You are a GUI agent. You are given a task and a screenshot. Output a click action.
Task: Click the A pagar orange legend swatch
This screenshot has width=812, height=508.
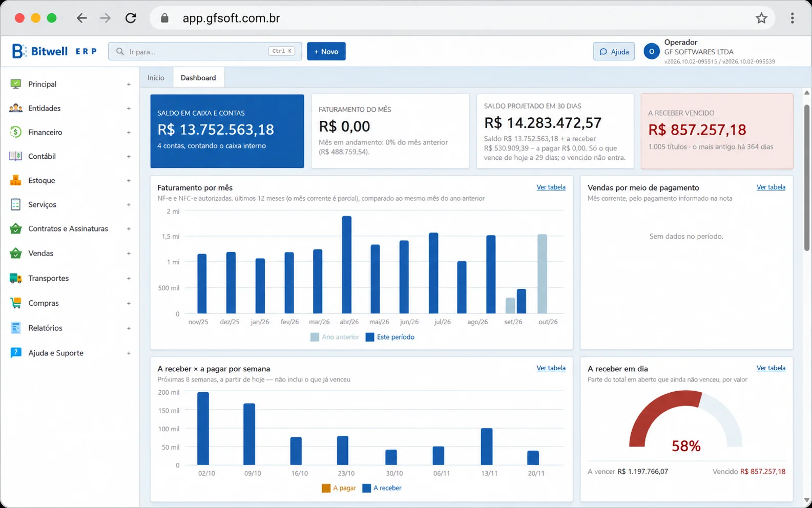(x=326, y=488)
